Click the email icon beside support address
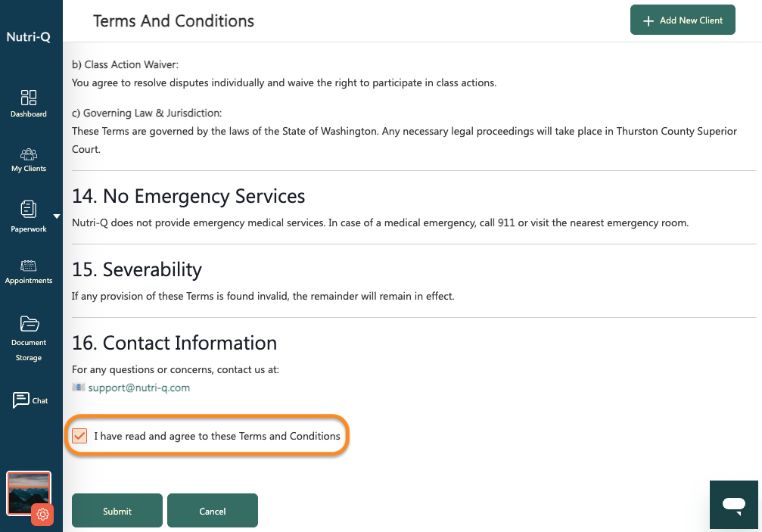 (x=78, y=387)
